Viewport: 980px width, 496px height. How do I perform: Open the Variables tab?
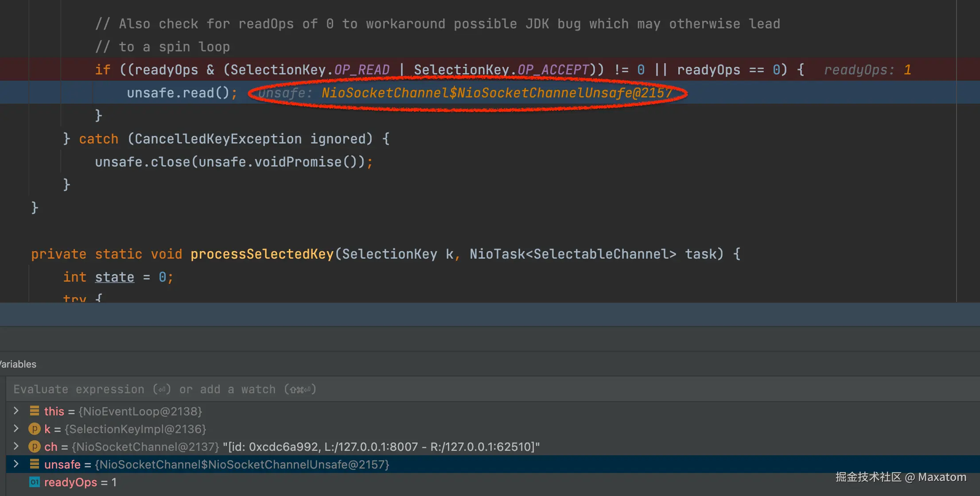pos(18,364)
